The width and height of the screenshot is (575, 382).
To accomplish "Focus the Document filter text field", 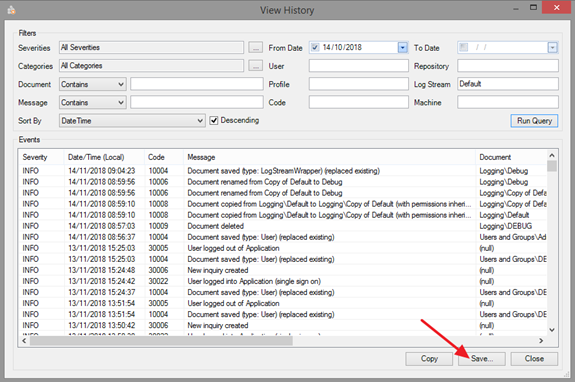I will (197, 84).
